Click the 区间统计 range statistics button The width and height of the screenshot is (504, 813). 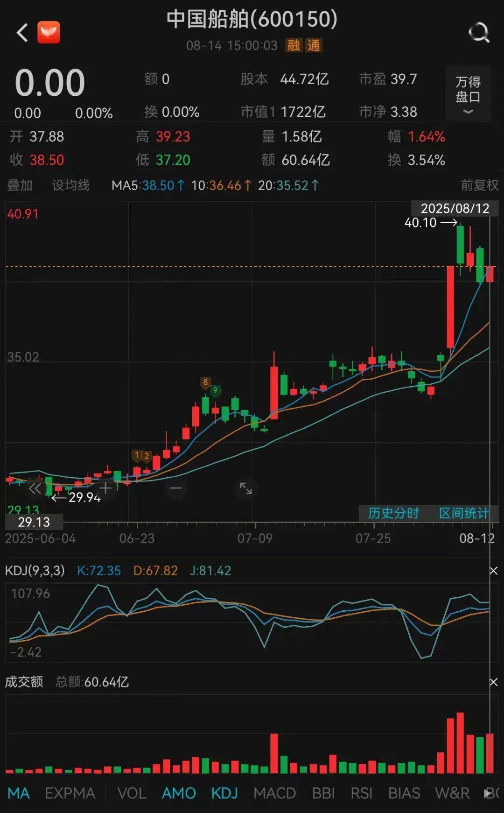463,513
